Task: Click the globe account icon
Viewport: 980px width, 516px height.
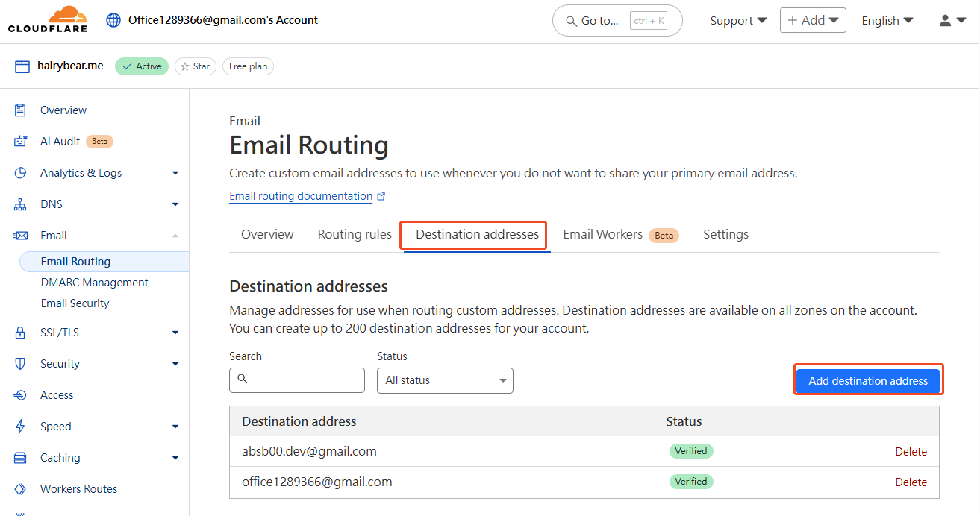Action: [113, 20]
